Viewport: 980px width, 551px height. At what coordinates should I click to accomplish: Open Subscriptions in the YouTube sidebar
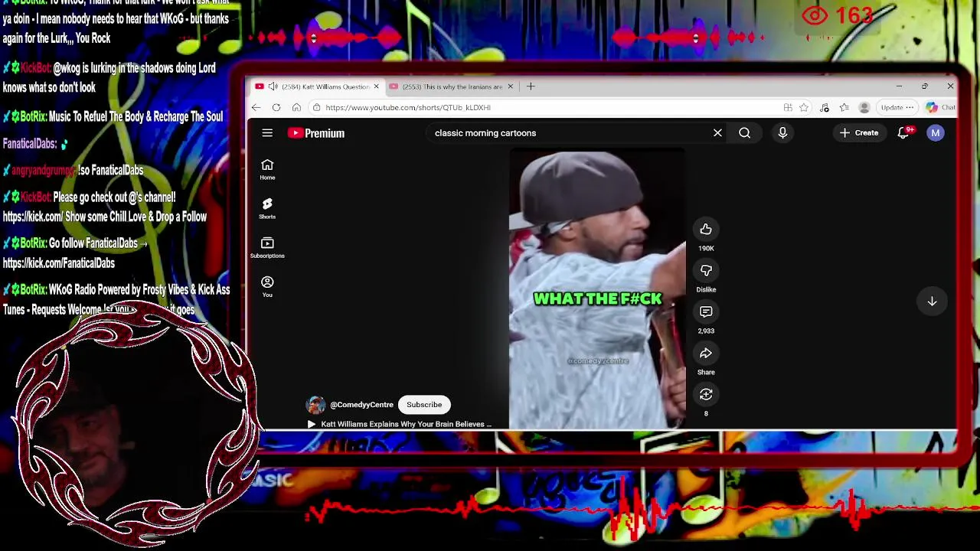coord(267,248)
